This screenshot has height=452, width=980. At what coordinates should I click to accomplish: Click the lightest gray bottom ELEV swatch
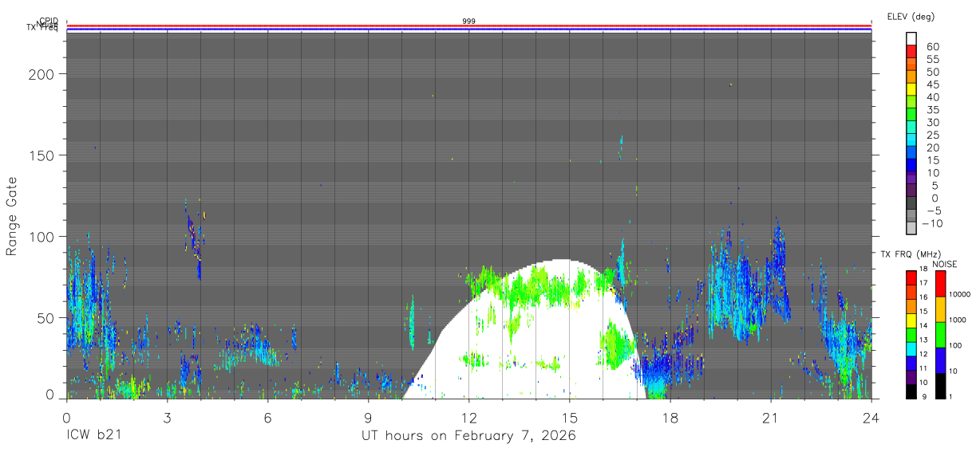click(x=911, y=230)
